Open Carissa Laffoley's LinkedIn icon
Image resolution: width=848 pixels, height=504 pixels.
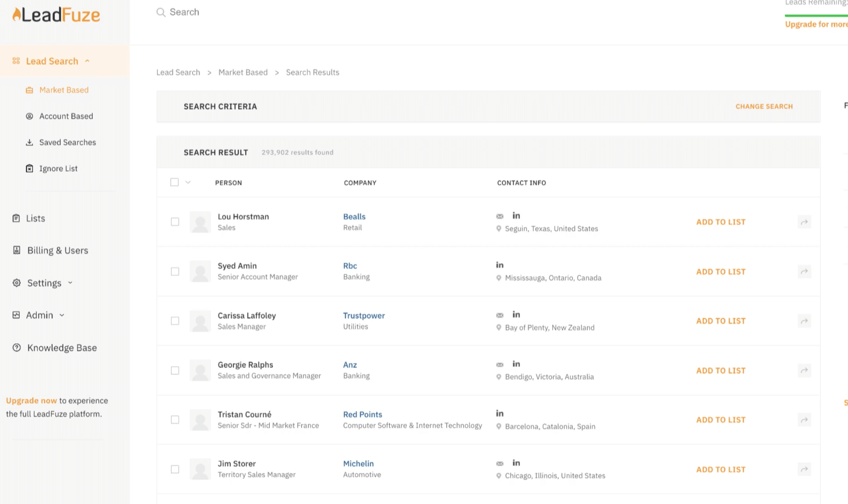(516, 315)
